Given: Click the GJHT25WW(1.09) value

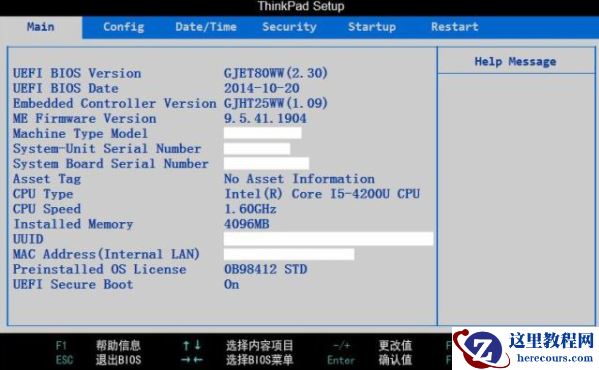Looking at the screenshot, I should [276, 103].
